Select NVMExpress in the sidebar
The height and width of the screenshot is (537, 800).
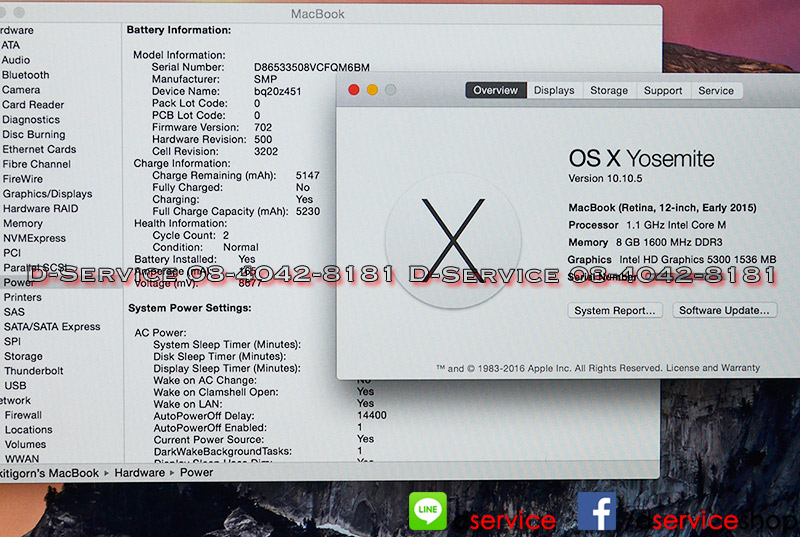(x=35, y=238)
